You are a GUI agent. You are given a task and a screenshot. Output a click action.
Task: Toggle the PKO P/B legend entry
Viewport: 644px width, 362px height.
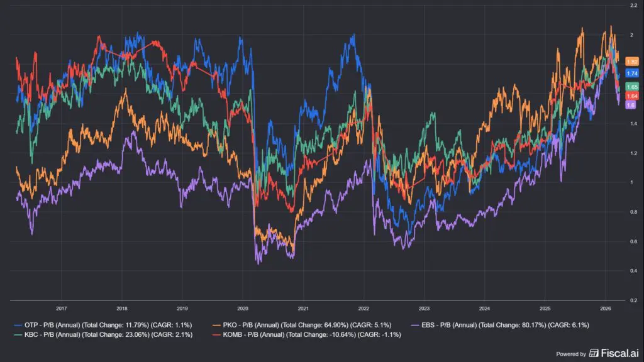[302, 325]
